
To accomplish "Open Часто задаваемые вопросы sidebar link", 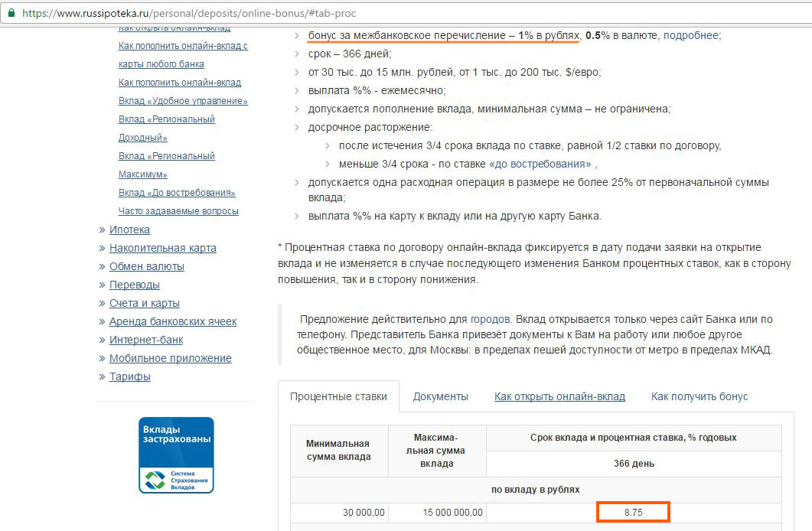I will tap(178, 211).
